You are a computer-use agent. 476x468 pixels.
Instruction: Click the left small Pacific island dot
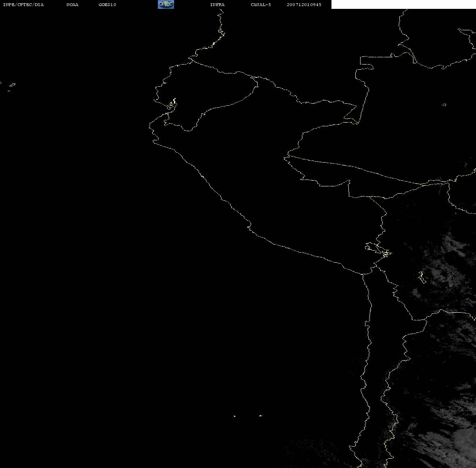coord(235,416)
